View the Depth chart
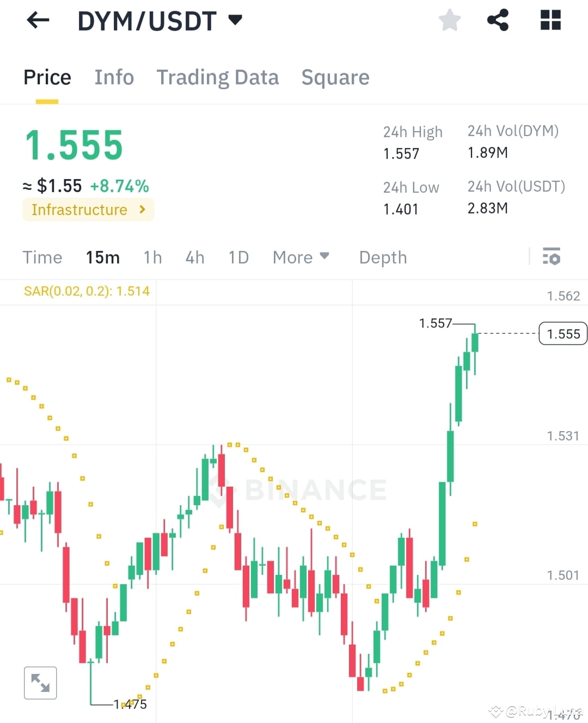 [383, 257]
